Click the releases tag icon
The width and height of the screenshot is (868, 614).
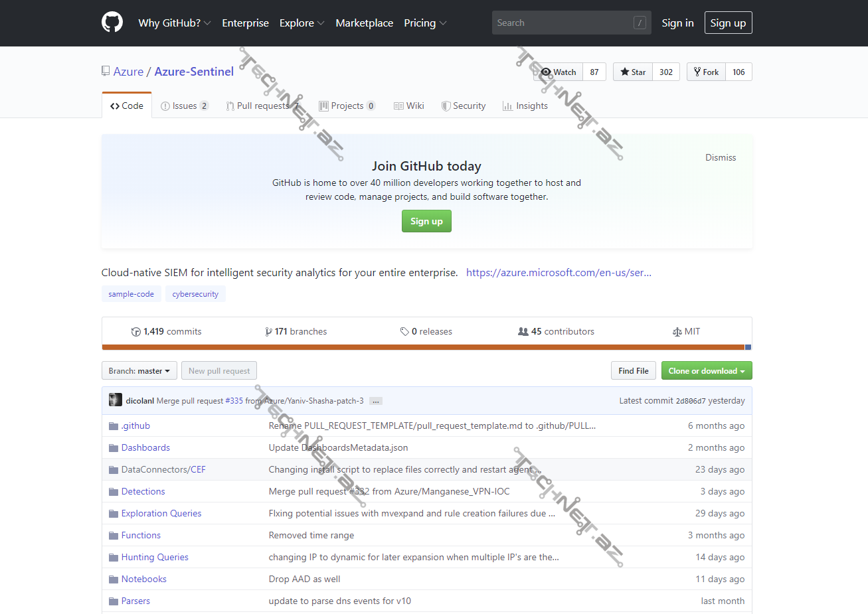(404, 332)
